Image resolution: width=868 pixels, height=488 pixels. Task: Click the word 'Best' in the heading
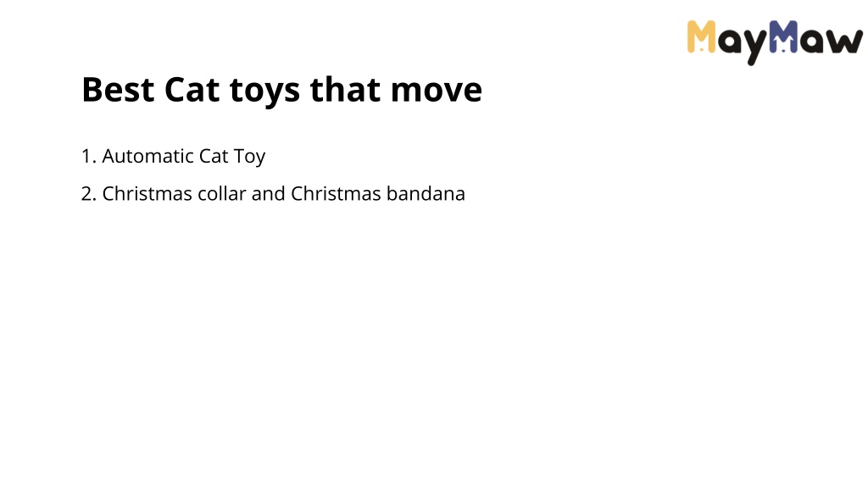coord(117,90)
